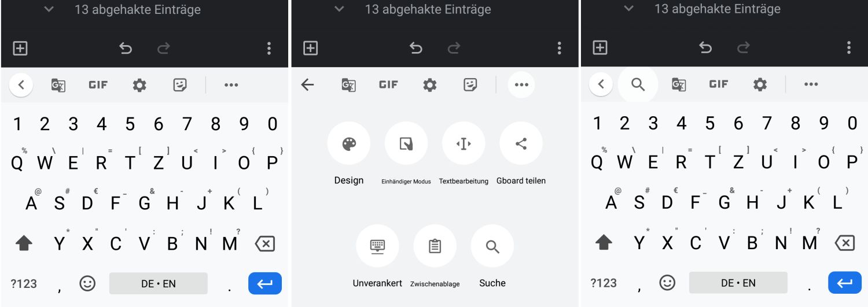Expand the "13 abgehakte Einträge" list in the middle screenshot
Viewport: 868px width, 307px height.
click(x=340, y=9)
